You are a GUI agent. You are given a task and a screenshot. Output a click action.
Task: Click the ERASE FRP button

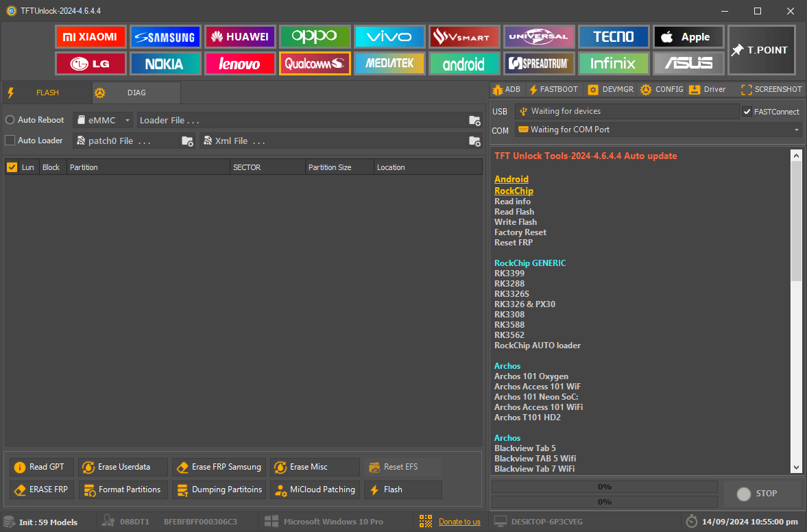click(x=42, y=489)
